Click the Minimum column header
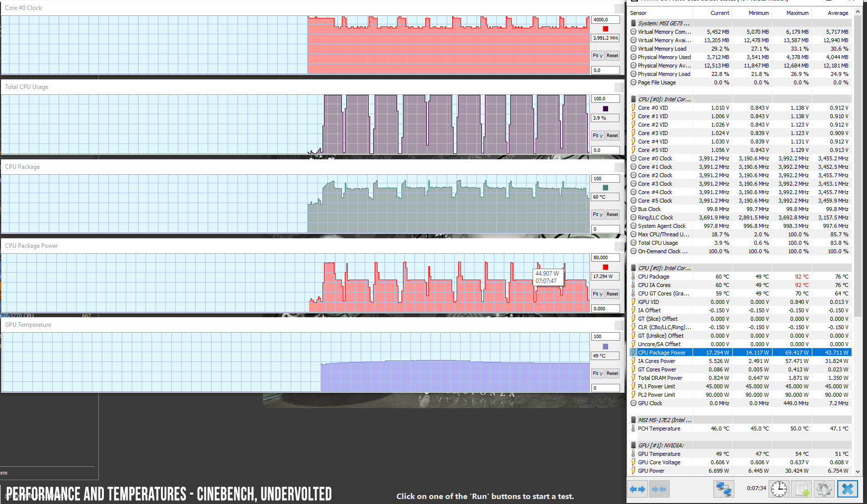Viewport: 867px width, 504px height. point(752,13)
